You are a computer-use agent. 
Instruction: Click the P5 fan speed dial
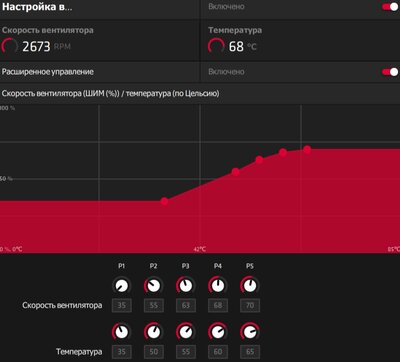click(x=250, y=286)
